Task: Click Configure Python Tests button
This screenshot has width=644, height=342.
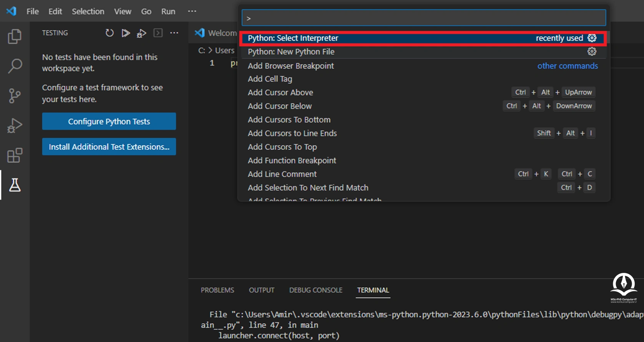Action: click(109, 121)
